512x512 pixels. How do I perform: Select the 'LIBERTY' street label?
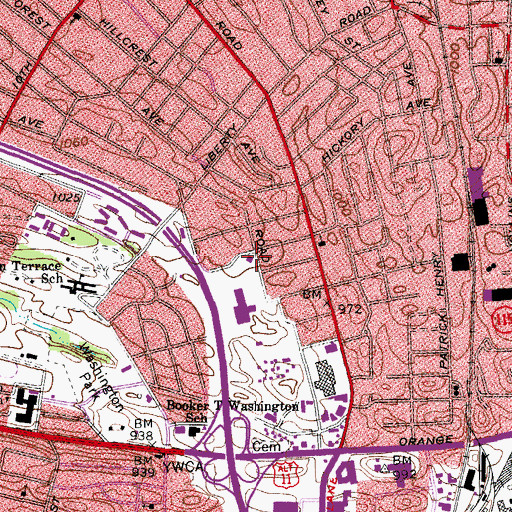pyautogui.click(x=220, y=147)
